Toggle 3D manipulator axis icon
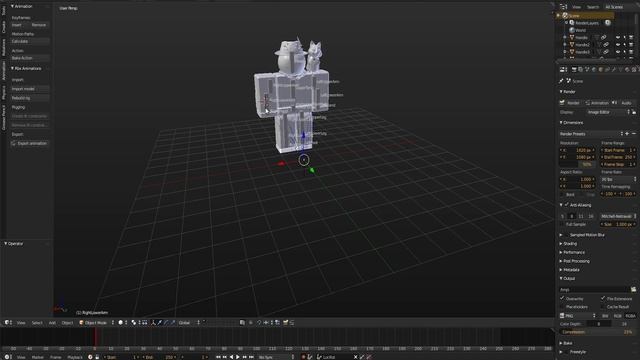The image size is (640, 360). coord(153,322)
